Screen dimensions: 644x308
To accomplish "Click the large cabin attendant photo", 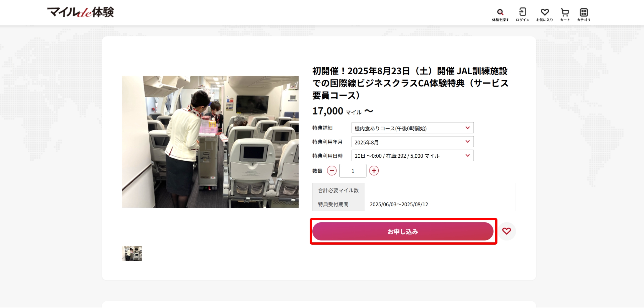I will tap(210, 142).
